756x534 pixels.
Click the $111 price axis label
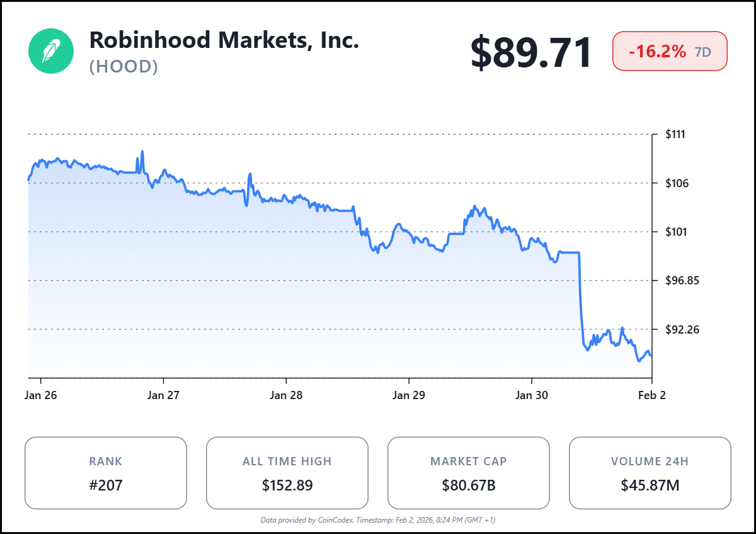(675, 134)
